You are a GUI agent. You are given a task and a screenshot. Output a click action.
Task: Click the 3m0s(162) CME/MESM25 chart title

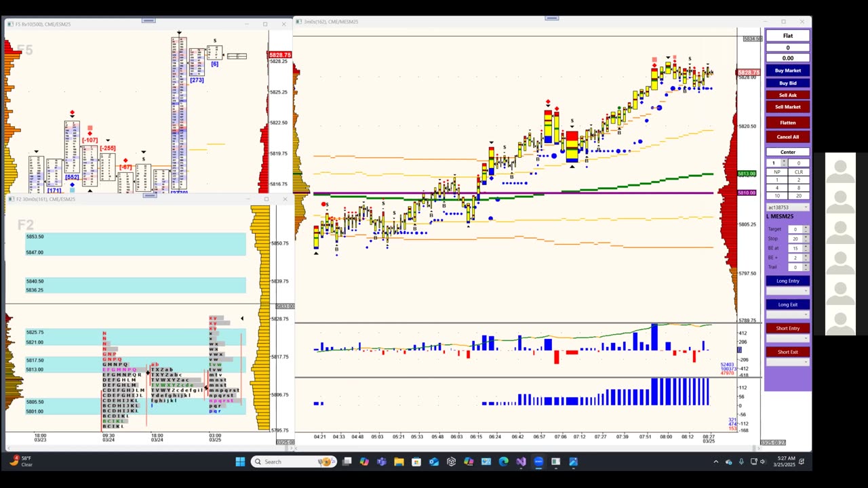[x=331, y=22]
